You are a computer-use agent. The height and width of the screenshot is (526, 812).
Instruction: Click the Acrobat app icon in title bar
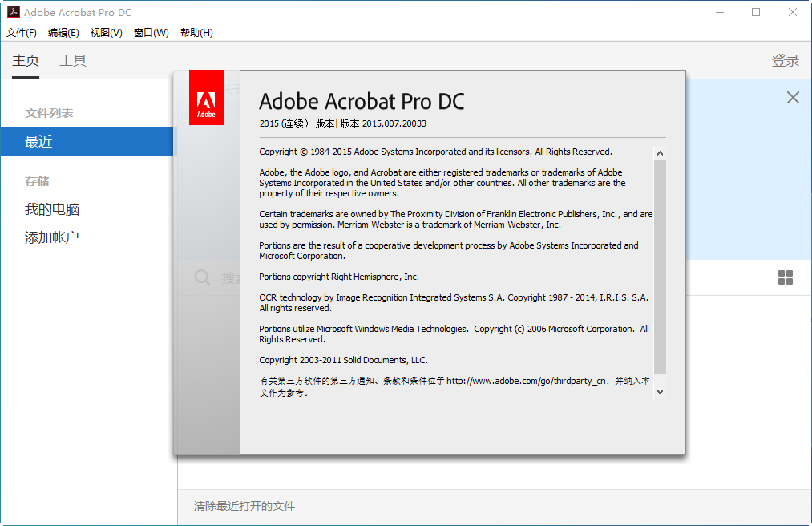14,12
